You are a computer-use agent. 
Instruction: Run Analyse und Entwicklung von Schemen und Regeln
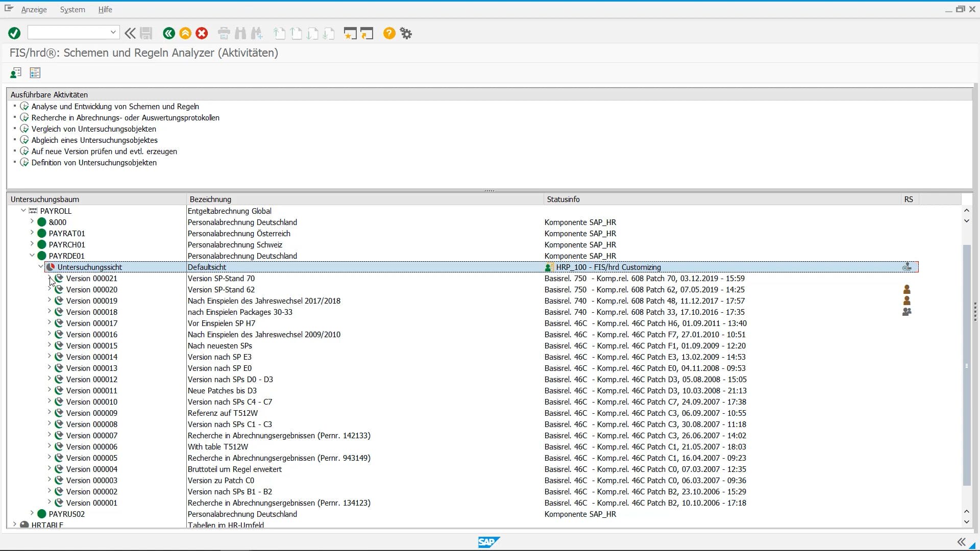(x=115, y=107)
